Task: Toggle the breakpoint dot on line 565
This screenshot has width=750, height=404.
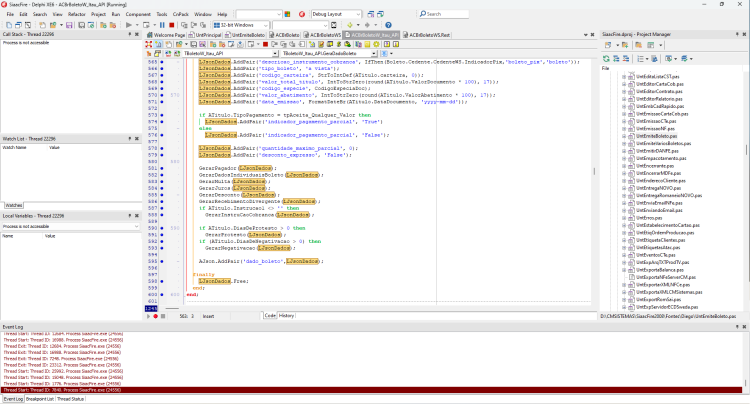Action: (x=162, y=62)
